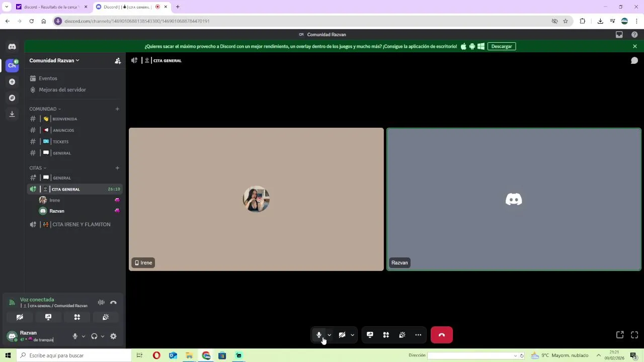Expand input device arrow in user panel
644x362 pixels.
(x=84, y=336)
